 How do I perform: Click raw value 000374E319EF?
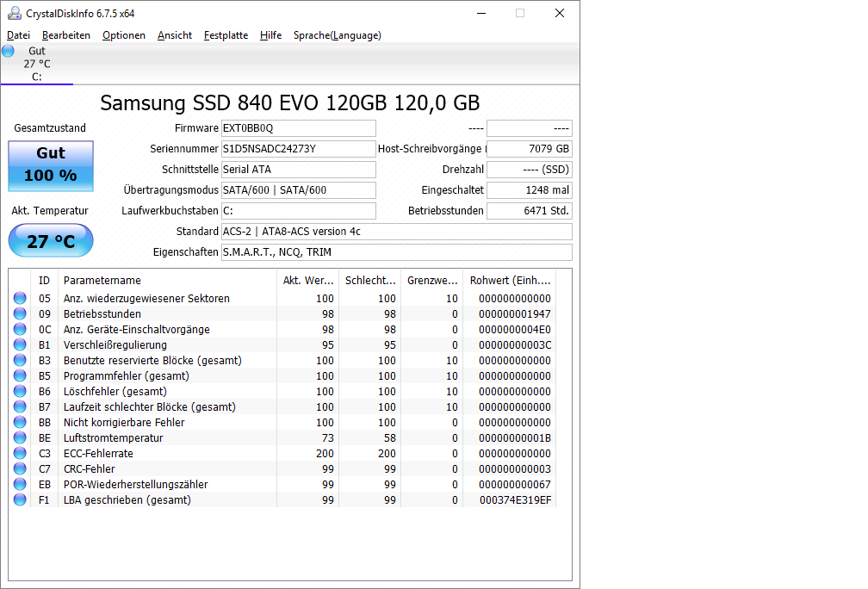[x=515, y=499]
